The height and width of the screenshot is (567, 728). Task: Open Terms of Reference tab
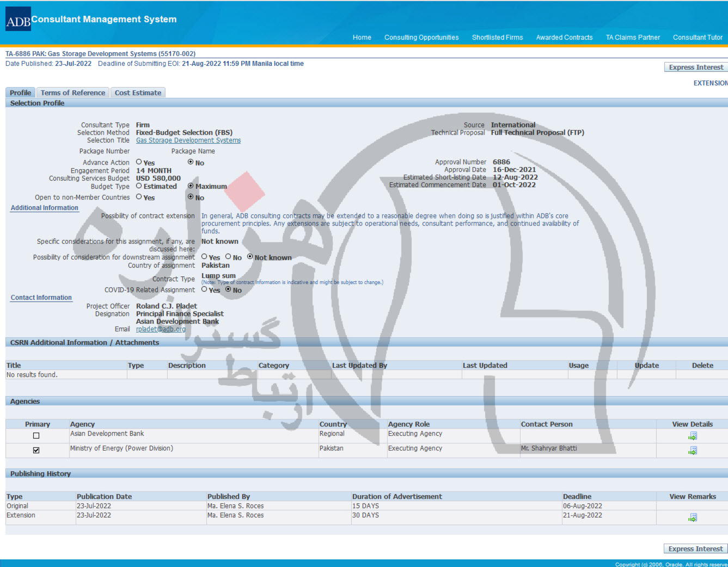click(x=73, y=93)
